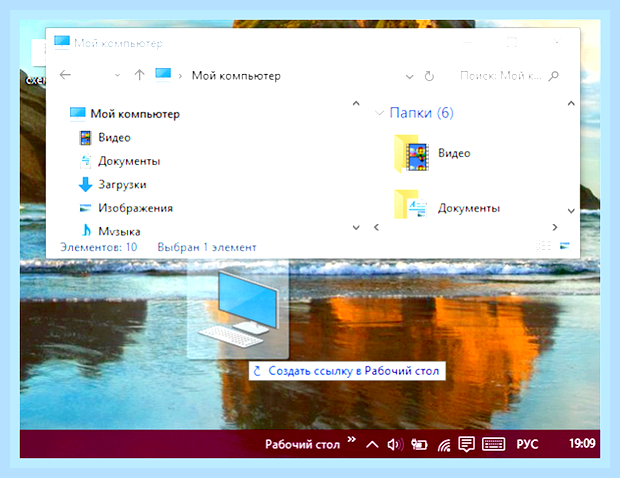Refresh the Мой компьютер view
The width and height of the screenshot is (620, 478).
[429, 76]
